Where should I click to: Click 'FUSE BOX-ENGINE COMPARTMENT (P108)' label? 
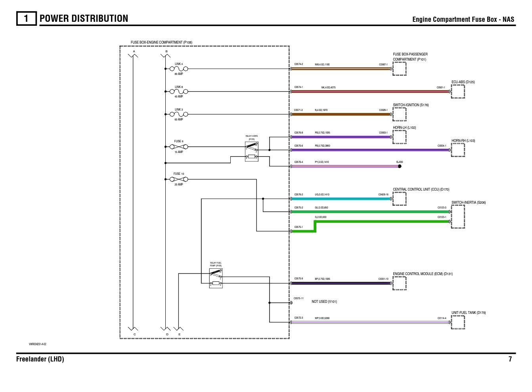click(x=161, y=42)
